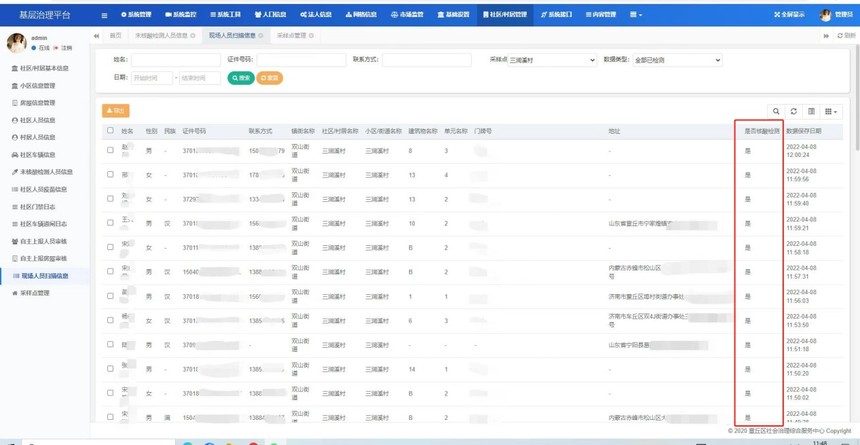Open the table columns dropdown

(831, 111)
